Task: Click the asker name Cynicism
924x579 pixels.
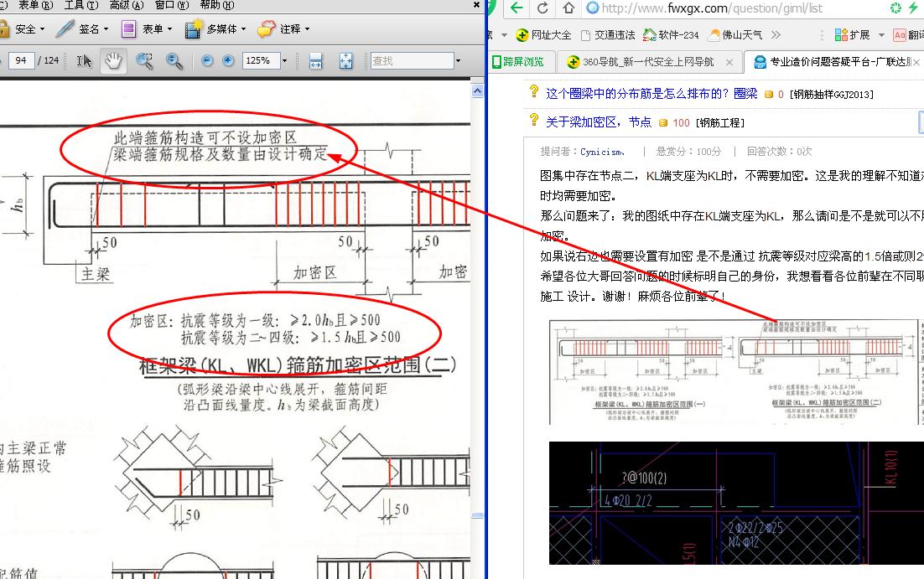Action: point(602,152)
